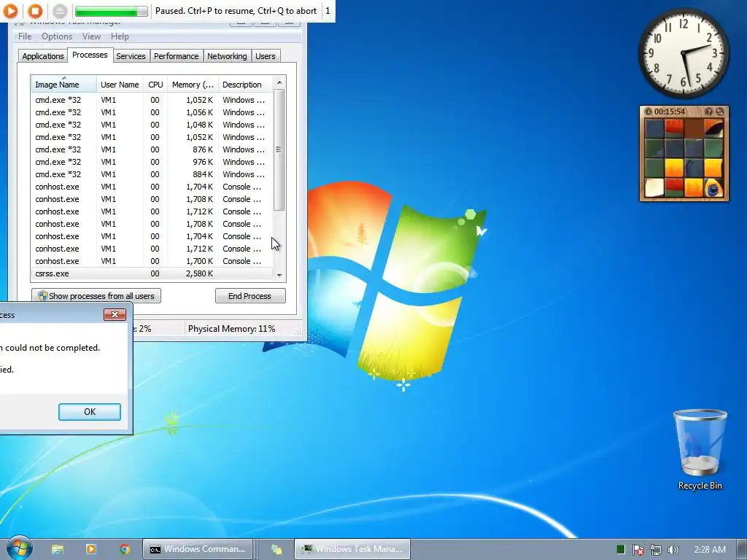Click the puzzle gadget pause/timer icon
This screenshot has width=747, height=560.
(x=648, y=112)
